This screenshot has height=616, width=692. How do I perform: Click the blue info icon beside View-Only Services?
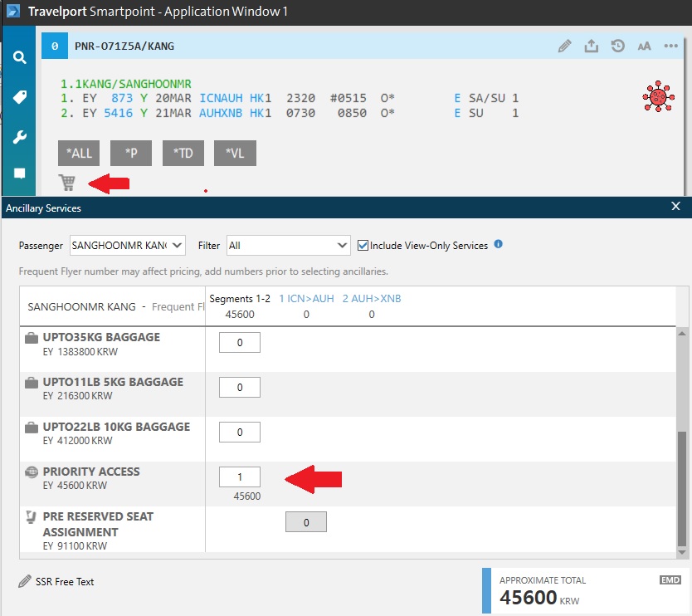[499, 244]
